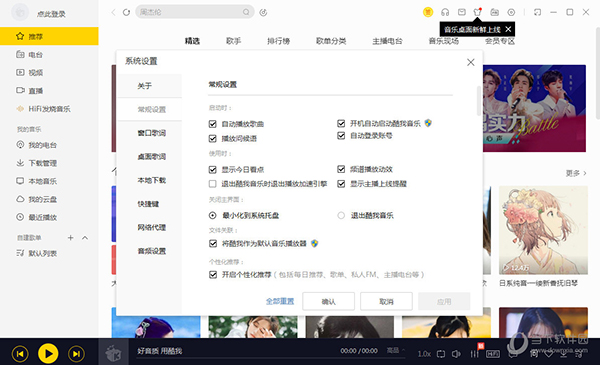Toggle 自动播放歌曲 checkbox
The height and width of the screenshot is (365, 600).
pos(213,124)
